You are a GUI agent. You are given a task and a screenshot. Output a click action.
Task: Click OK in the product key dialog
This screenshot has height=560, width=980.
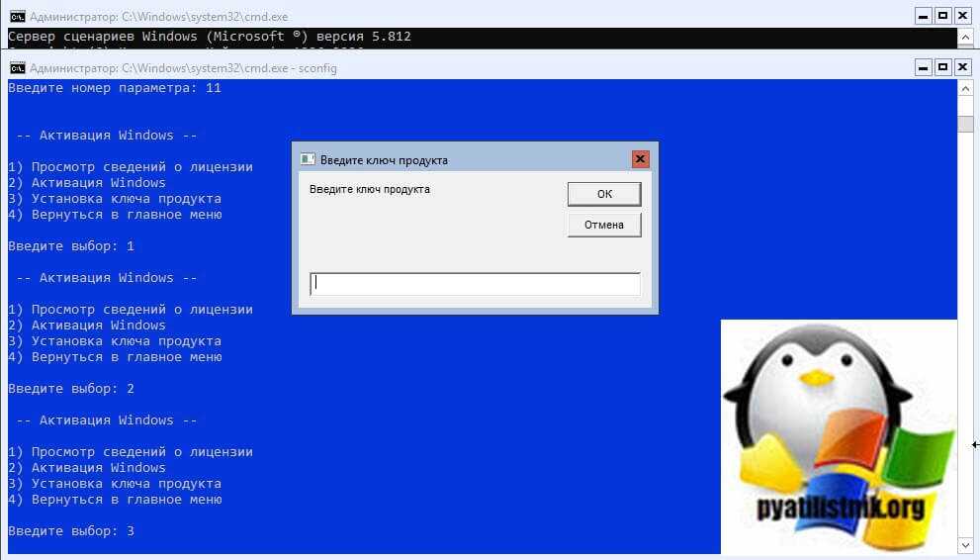click(x=604, y=194)
